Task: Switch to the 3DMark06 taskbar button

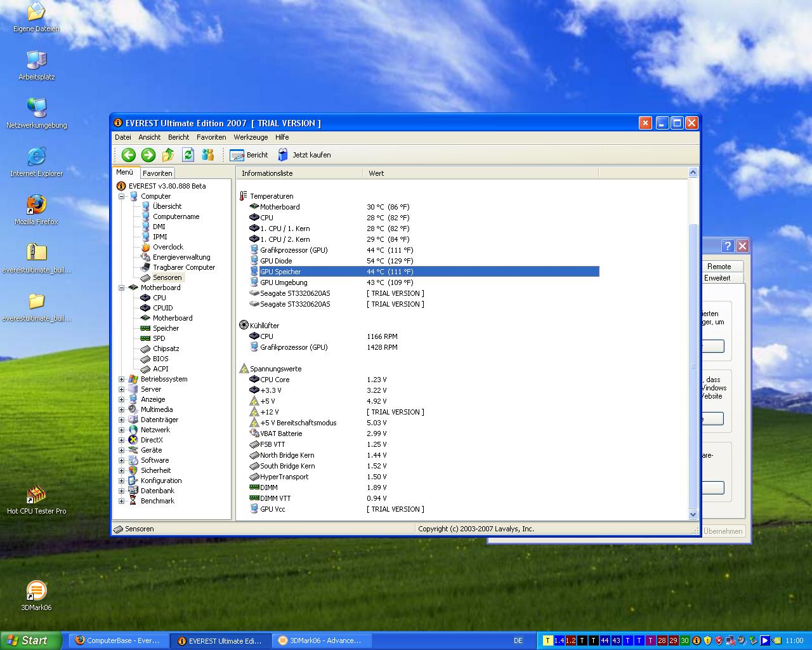Action: (322, 640)
